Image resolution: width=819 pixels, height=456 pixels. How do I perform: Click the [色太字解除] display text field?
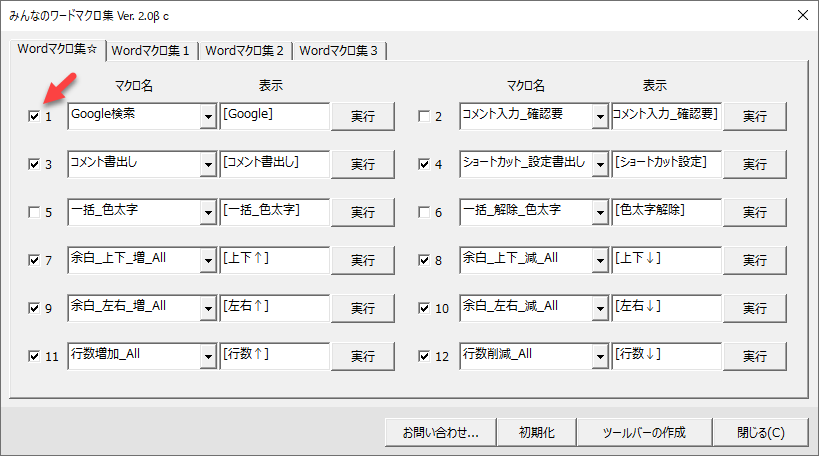pyautogui.click(x=666, y=212)
